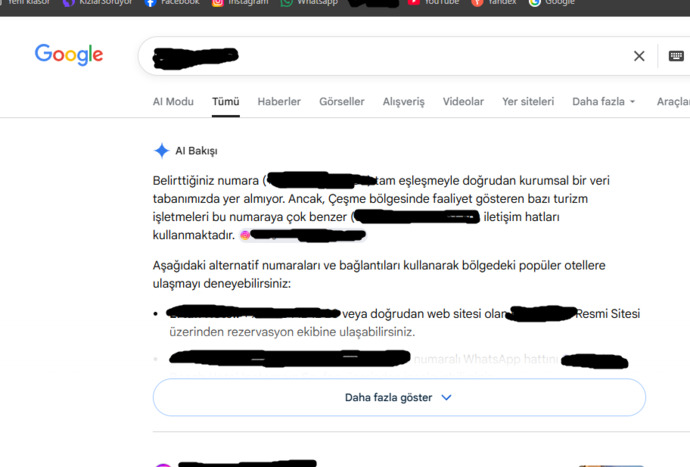This screenshot has height=467, width=690.
Task: Open the Whatsapp bookmark
Action: (x=309, y=3)
